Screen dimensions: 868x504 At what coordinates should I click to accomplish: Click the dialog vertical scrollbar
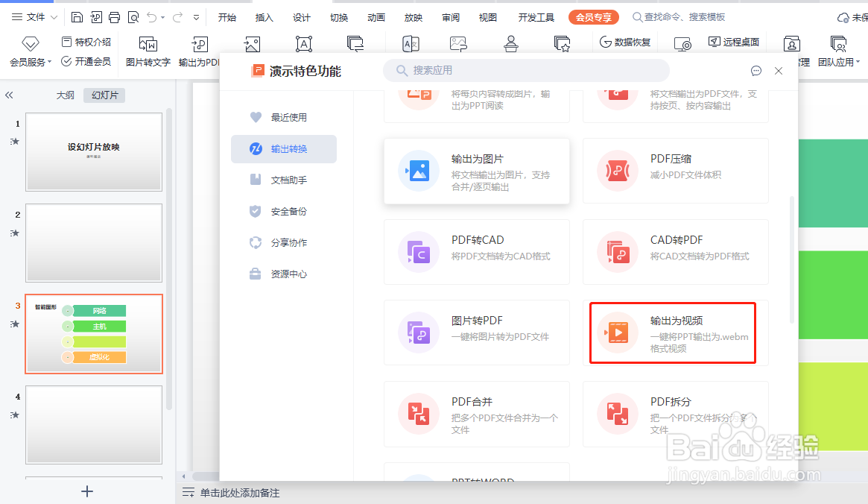click(x=791, y=260)
